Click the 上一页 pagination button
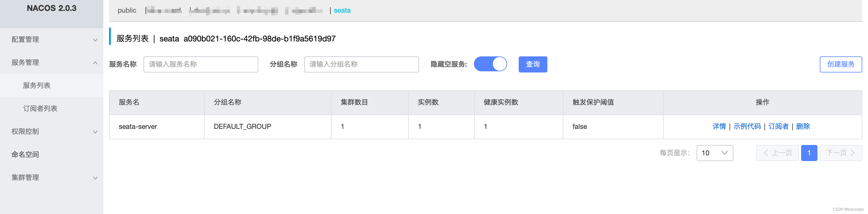 777,153
